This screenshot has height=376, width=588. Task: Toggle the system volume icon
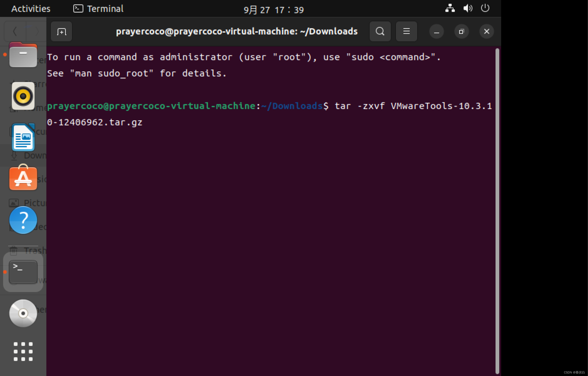pos(468,8)
